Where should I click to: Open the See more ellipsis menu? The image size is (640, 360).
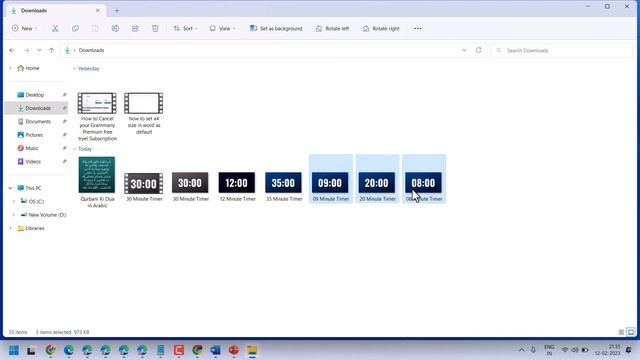click(418, 29)
